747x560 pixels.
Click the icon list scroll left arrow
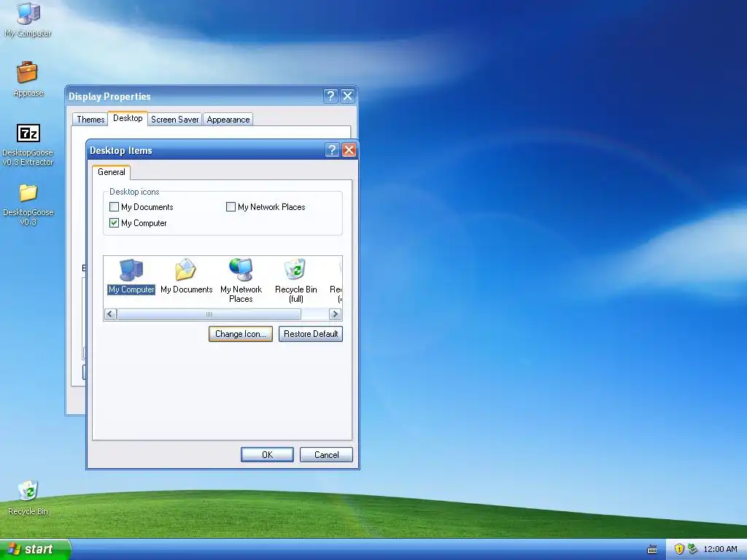click(111, 314)
